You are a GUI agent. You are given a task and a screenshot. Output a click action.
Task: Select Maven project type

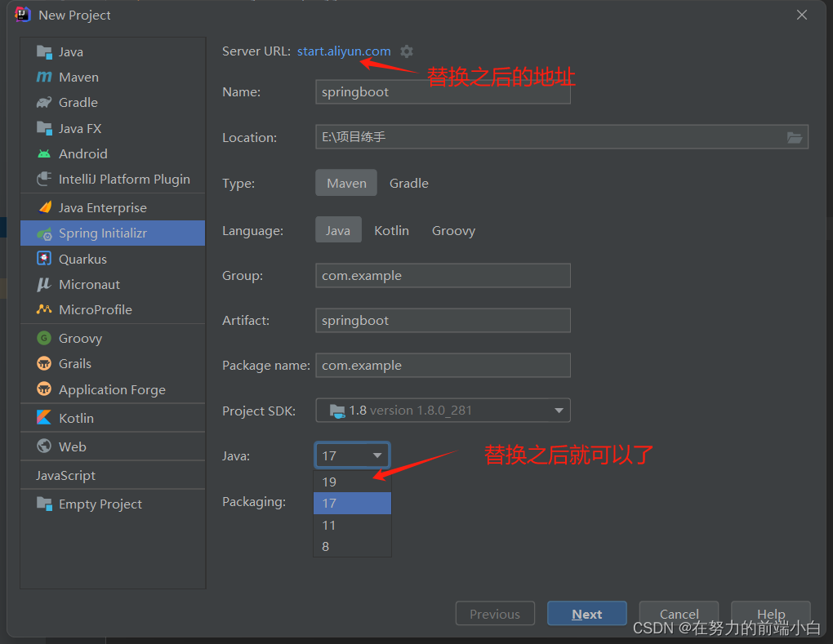(346, 183)
